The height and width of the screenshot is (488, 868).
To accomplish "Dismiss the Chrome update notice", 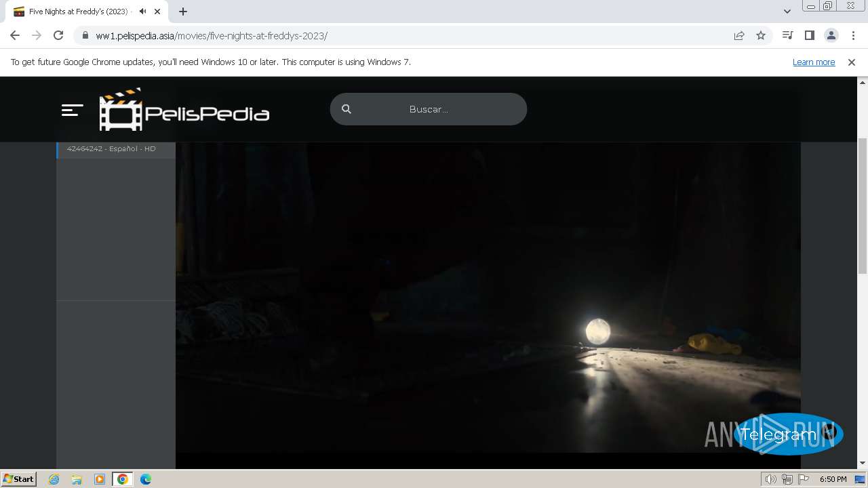I will [852, 62].
